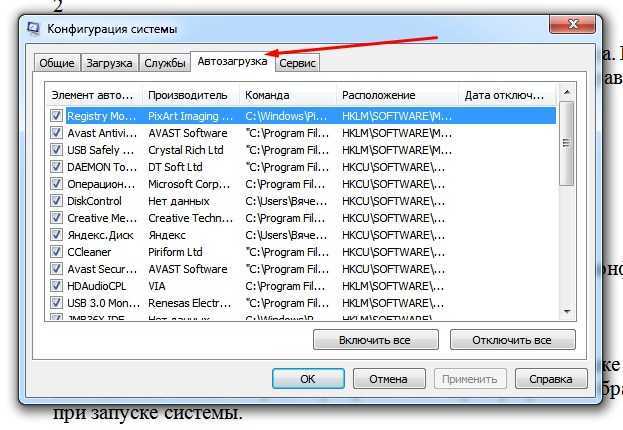Viewport: 623px width, 430px height.
Task: Switch to the Общие tab
Action: coord(57,63)
